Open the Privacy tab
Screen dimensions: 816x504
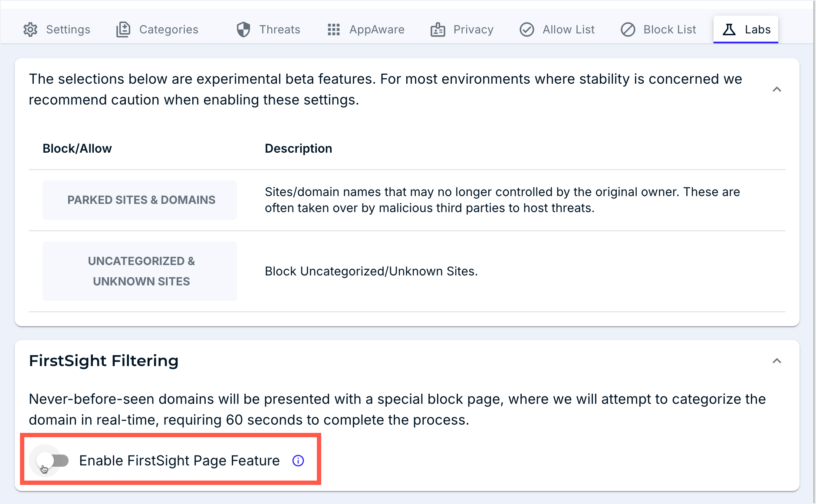click(x=473, y=29)
